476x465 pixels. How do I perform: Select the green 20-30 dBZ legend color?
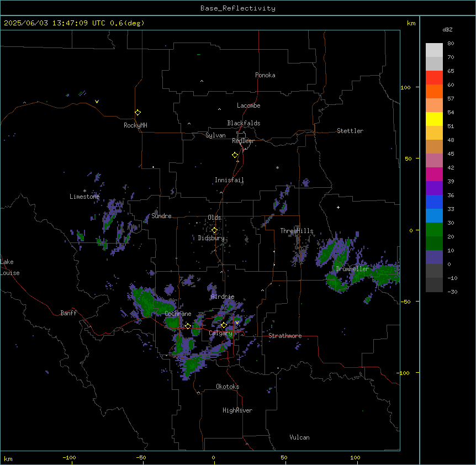(434, 230)
